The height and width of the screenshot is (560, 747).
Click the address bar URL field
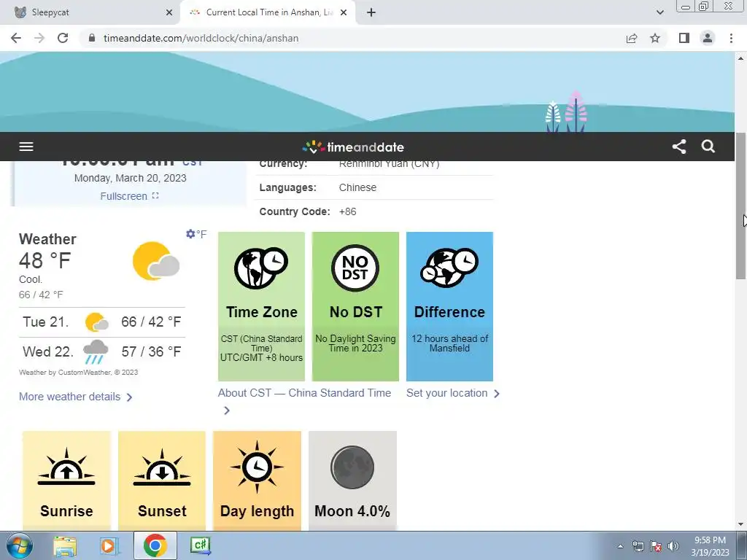[352, 38]
